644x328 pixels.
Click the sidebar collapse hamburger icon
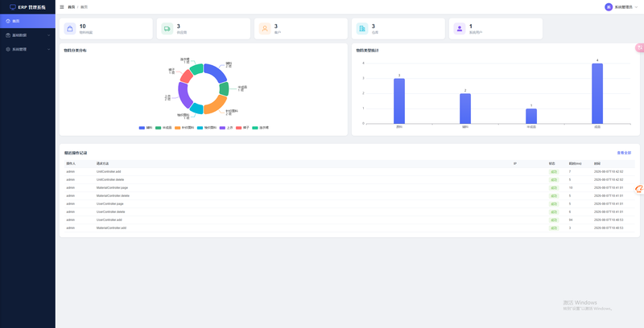tap(62, 7)
